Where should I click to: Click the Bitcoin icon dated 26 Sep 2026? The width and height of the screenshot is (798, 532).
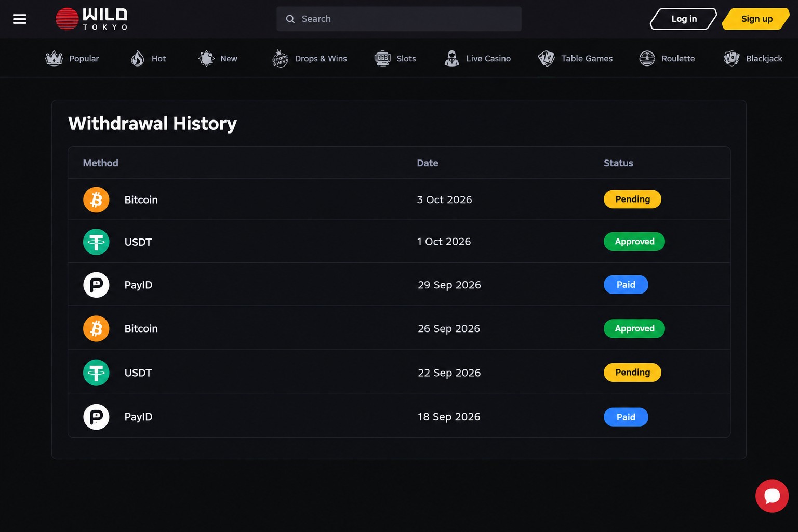pos(96,328)
